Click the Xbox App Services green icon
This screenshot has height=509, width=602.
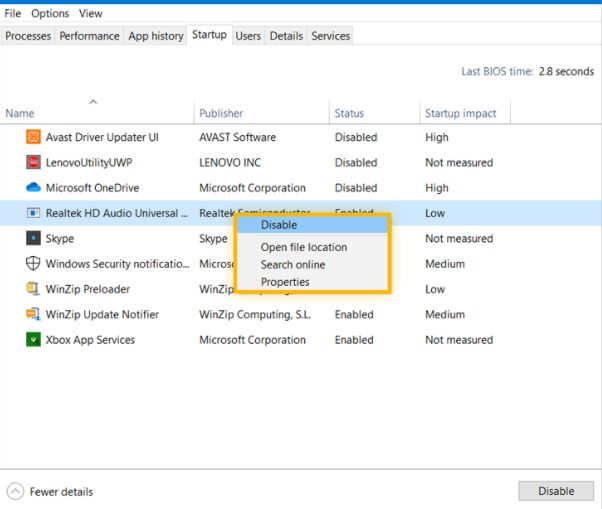[x=33, y=339]
